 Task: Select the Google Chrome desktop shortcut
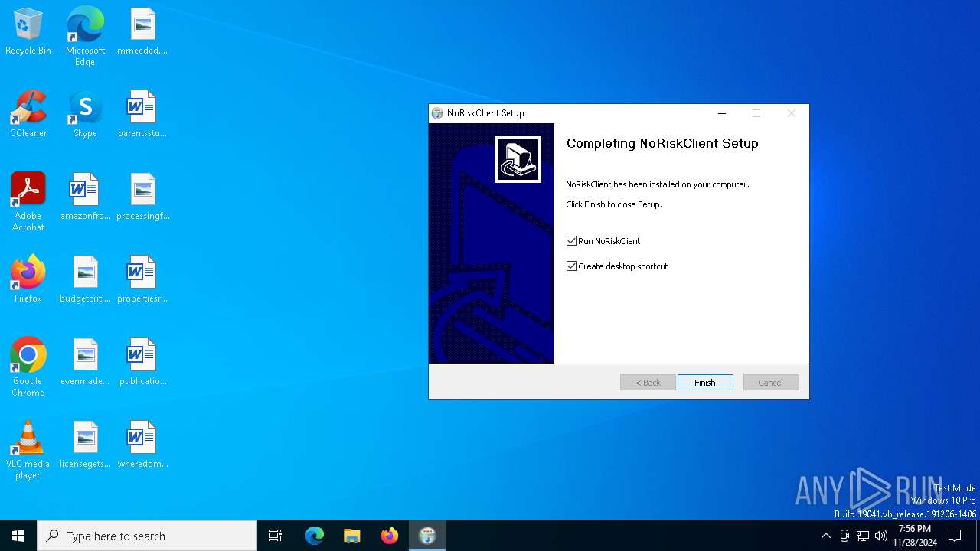point(28,367)
